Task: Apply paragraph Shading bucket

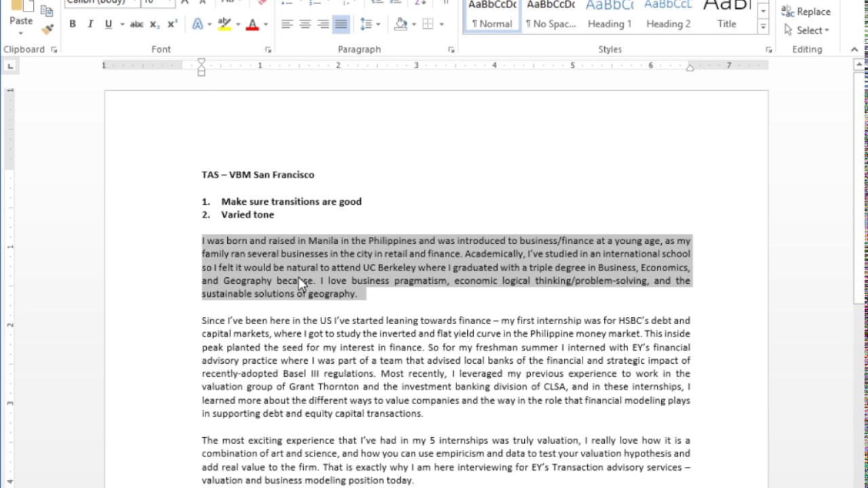Action: [x=400, y=24]
